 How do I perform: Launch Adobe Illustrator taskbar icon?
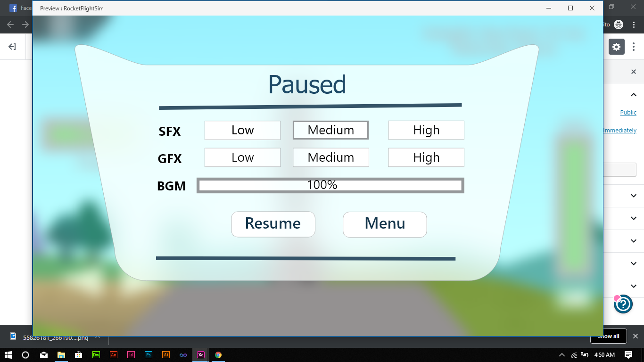coord(166,355)
